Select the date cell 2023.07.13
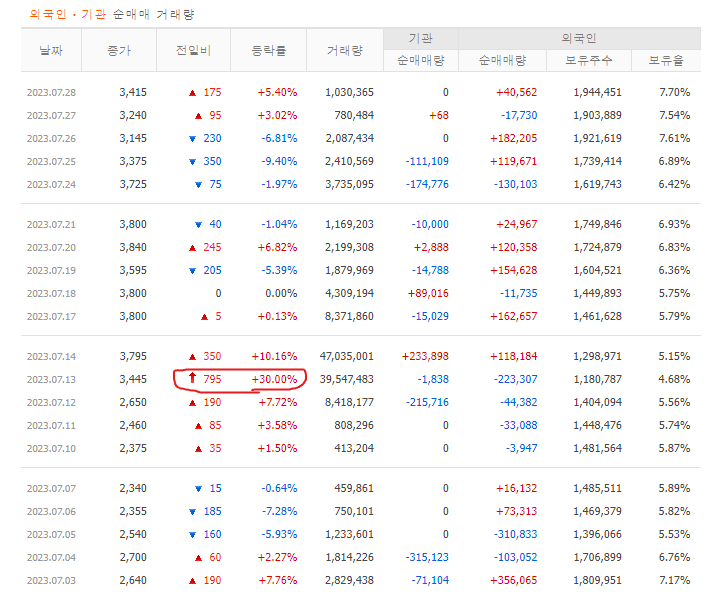This screenshot has height=597, width=709. (x=51, y=379)
